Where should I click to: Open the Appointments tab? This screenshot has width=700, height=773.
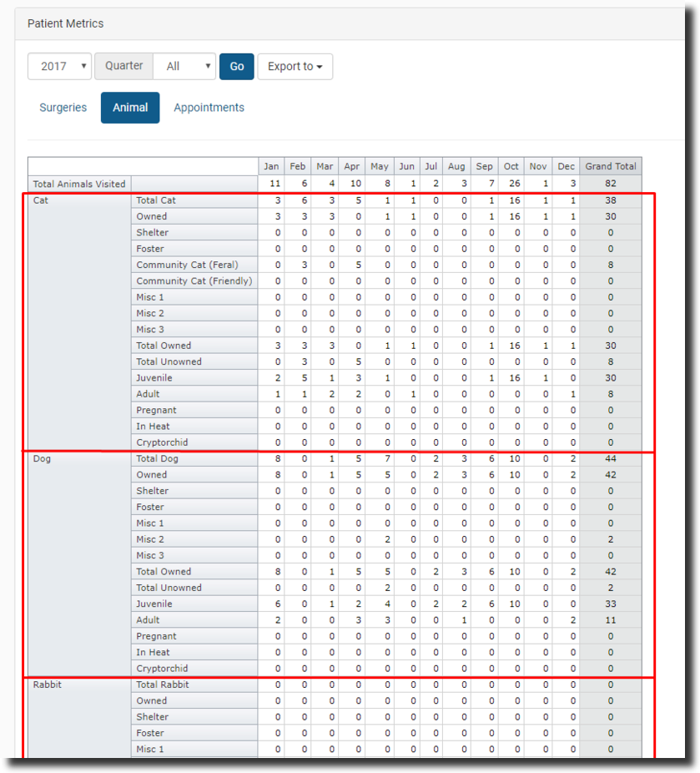(209, 108)
